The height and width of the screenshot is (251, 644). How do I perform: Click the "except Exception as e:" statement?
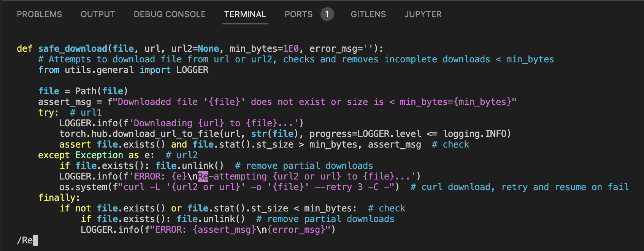[x=96, y=155]
